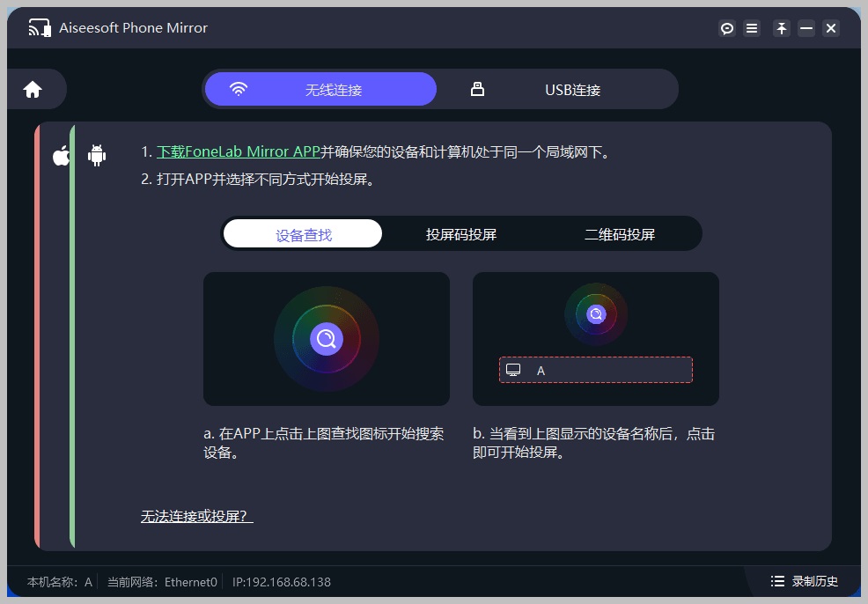This screenshot has height=604, width=868.
Task: Click the Aiseesoft Phone Mirror title text
Action: point(134,27)
